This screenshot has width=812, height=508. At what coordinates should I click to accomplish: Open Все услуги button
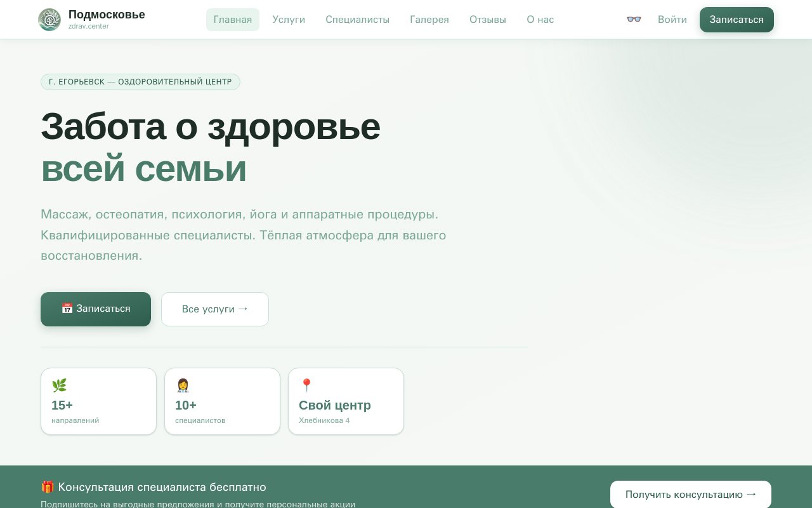pos(215,309)
